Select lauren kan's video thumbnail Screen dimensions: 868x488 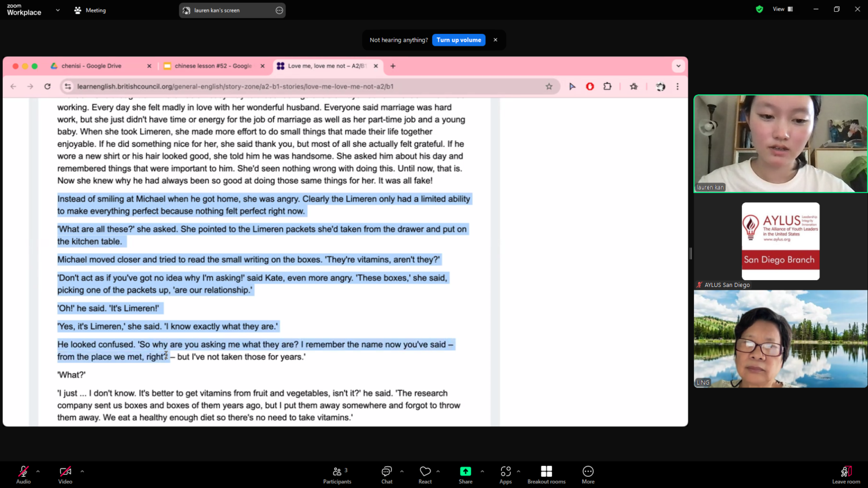[x=780, y=143]
